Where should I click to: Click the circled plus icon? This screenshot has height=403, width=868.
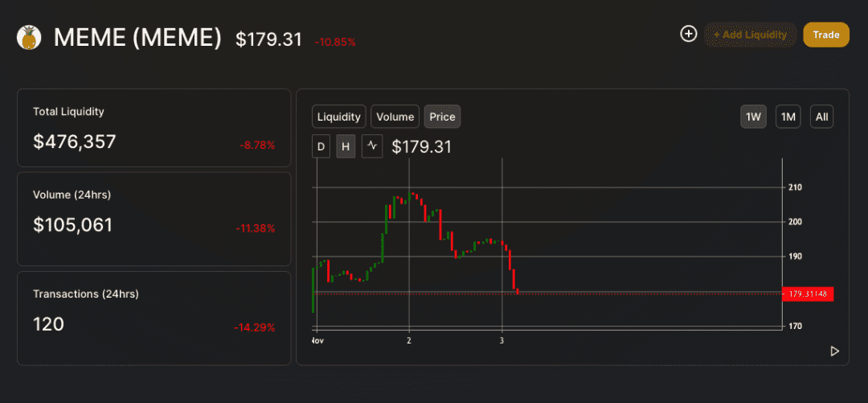[x=688, y=34]
